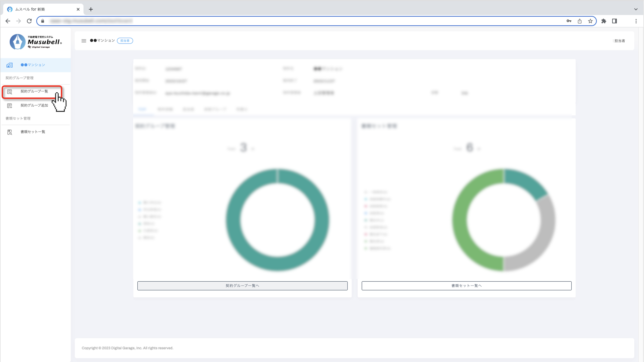Reload the page with browser refresh icon
The width and height of the screenshot is (644, 362).
click(x=29, y=21)
